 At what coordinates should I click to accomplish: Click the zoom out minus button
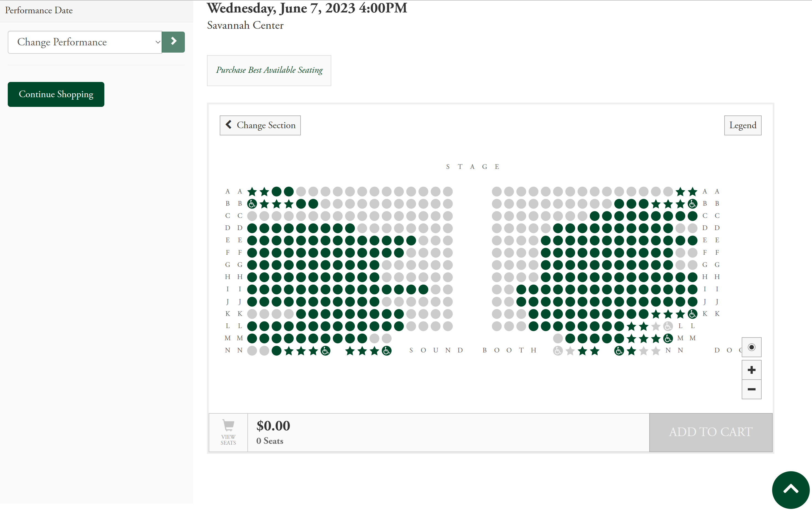point(751,389)
